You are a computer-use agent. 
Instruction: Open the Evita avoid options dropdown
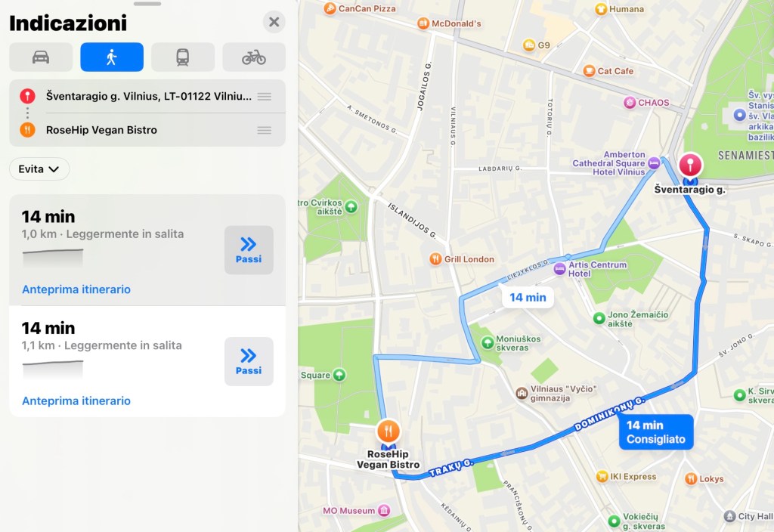point(39,169)
